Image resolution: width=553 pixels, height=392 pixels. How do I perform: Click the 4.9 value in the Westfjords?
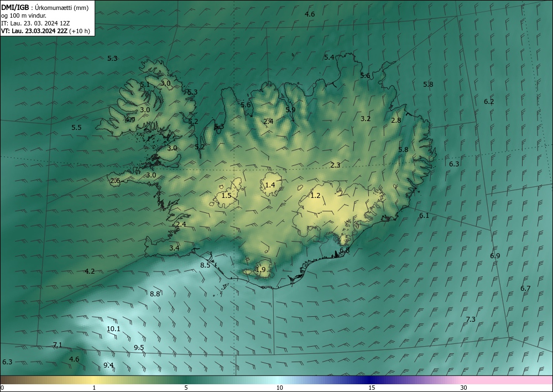[x=130, y=119]
